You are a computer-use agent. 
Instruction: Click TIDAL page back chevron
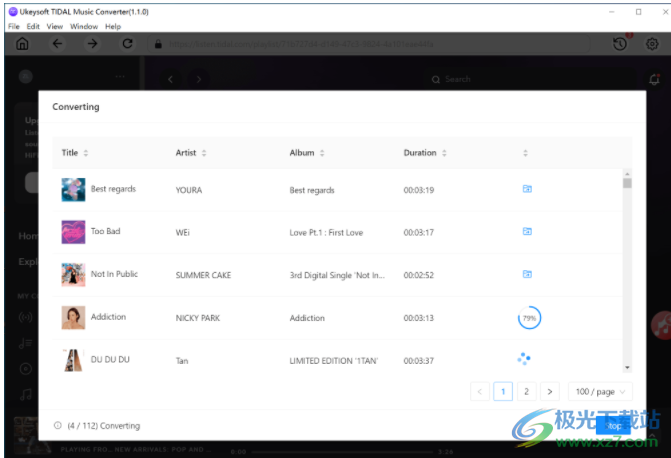click(x=170, y=79)
